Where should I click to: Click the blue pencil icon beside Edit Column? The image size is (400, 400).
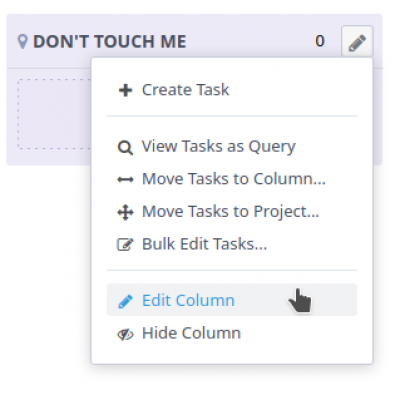[125, 301]
